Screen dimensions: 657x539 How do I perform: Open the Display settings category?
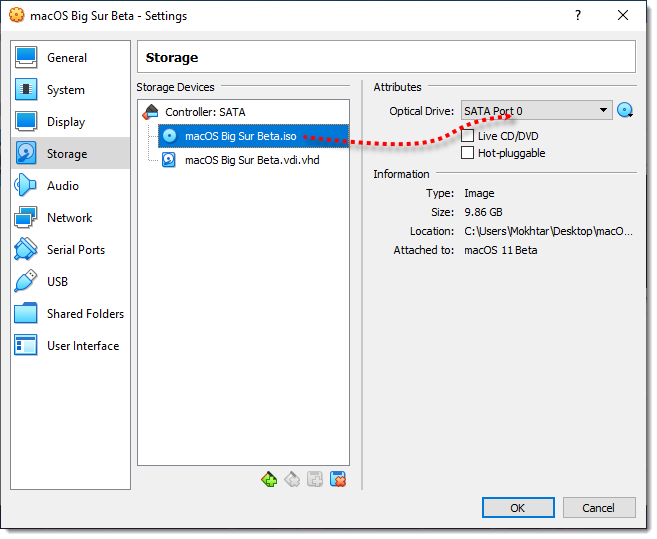(70, 122)
